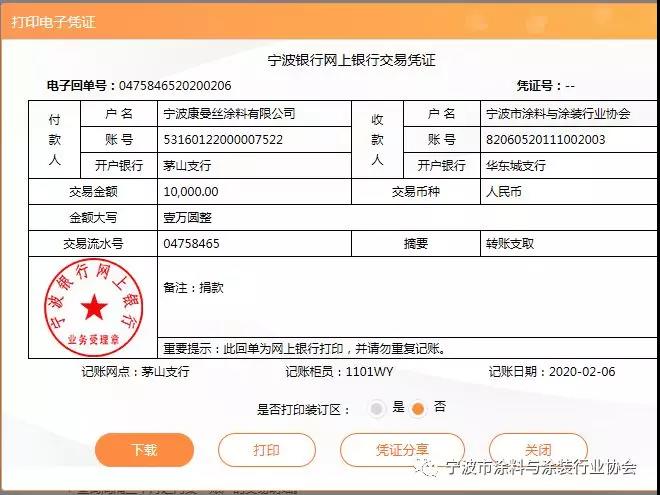660x495 pixels.
Task: Click the summary value 转账支取
Action: point(510,243)
